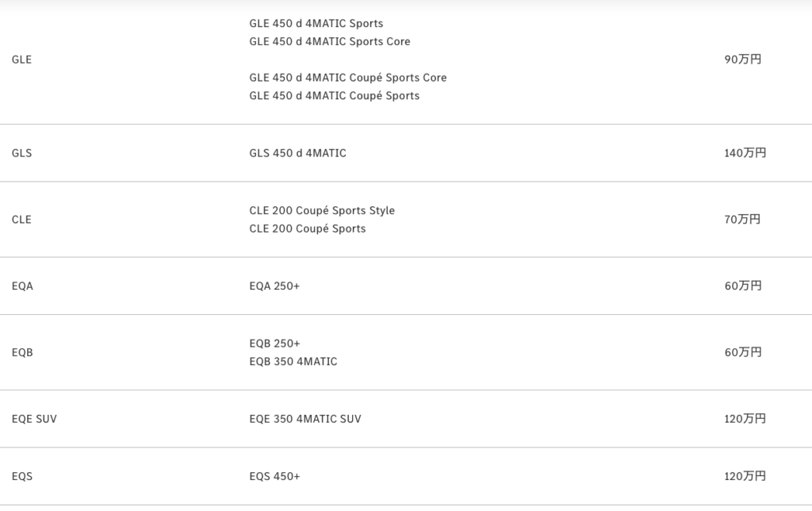This screenshot has width=812, height=511.
Task: Click the 70万円 amount in the CLE row
Action: [742, 220]
